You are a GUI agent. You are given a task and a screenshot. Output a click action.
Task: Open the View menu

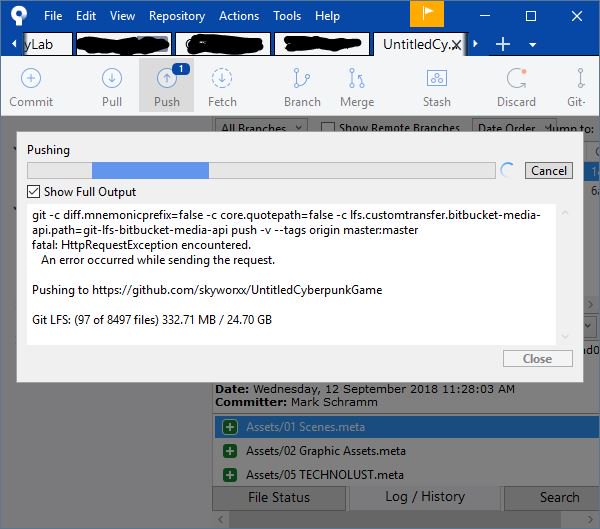(122, 16)
